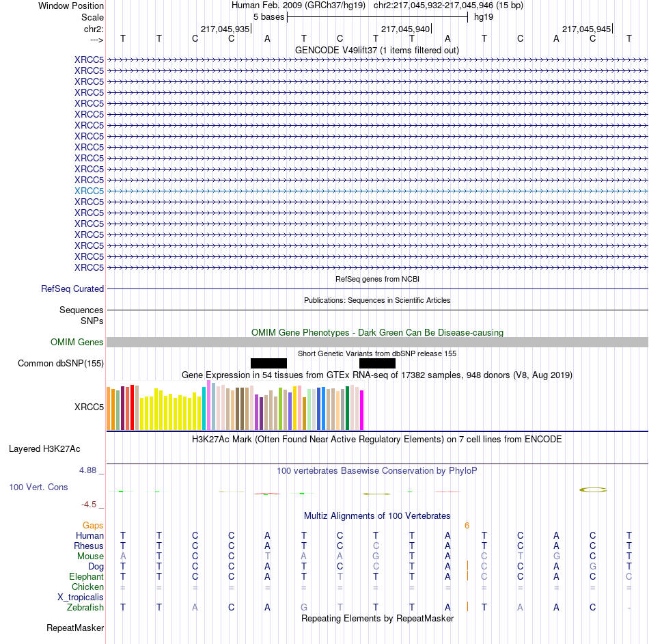Screen dimensions: 649x644
Task: Click the OMIM Genes label
Action: (x=77, y=342)
